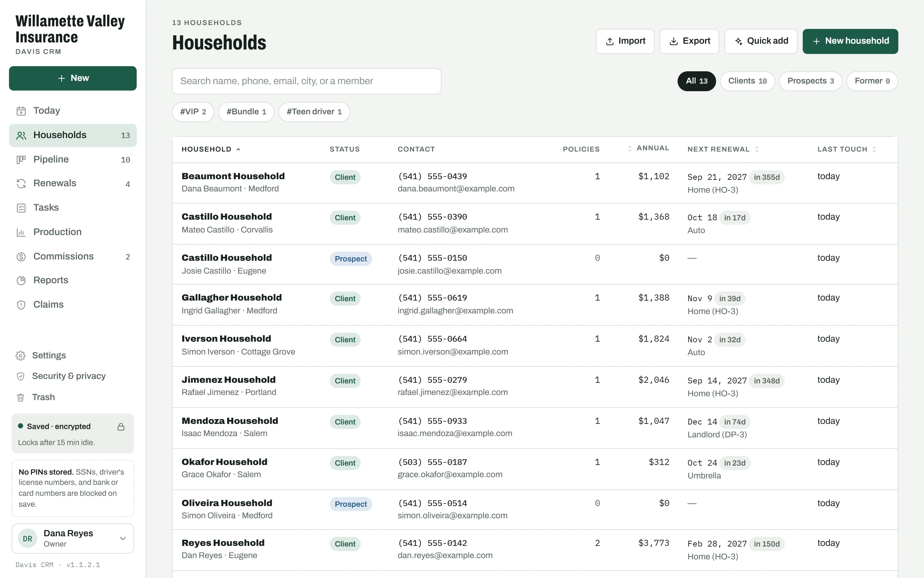Click the 'in 17d' renewal badge
924x578 pixels.
point(735,217)
